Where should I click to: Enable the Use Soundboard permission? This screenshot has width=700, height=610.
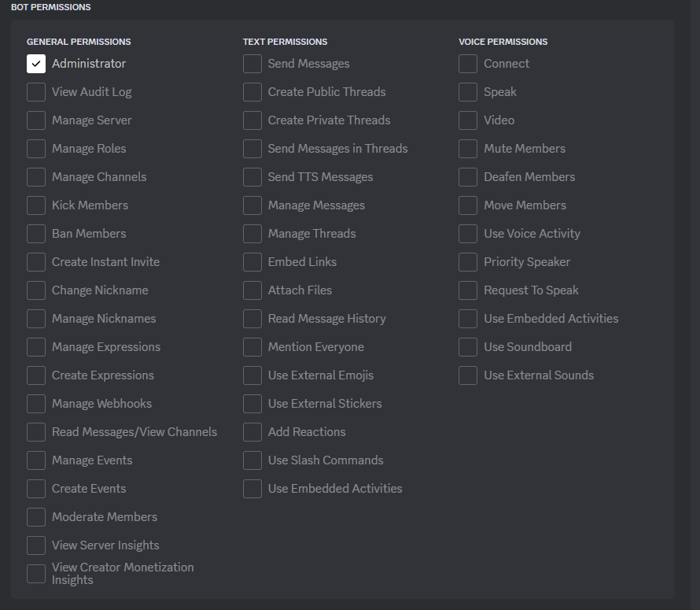[x=468, y=347]
